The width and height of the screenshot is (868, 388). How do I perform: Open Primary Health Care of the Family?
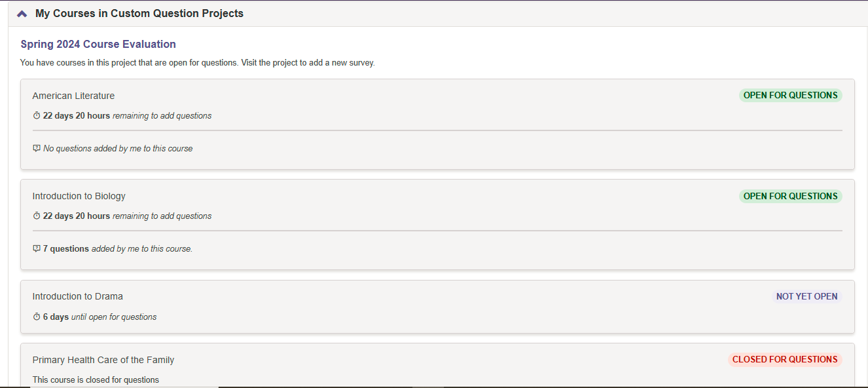(x=103, y=360)
